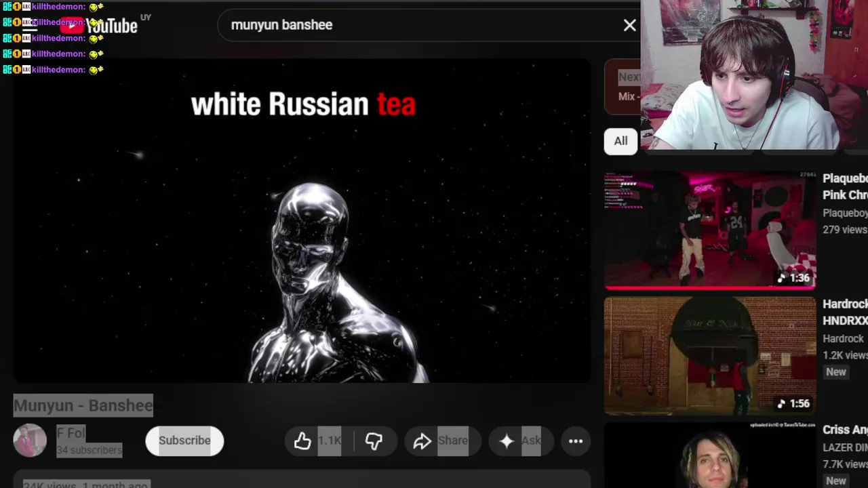
Task: Click the Criss Angel video title
Action: pos(845,430)
